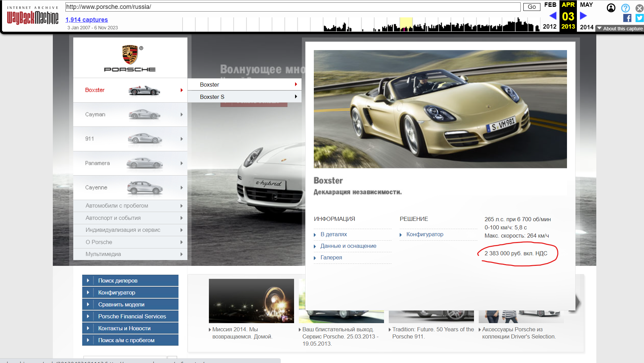Click the Panamera car image in menu
The width and height of the screenshot is (644, 363).
click(x=145, y=163)
